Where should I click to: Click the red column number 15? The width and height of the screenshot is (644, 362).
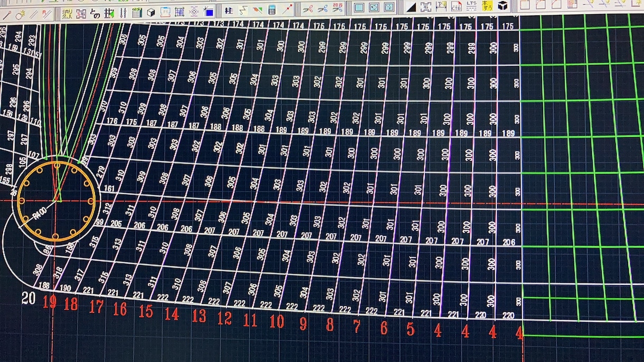(x=146, y=311)
